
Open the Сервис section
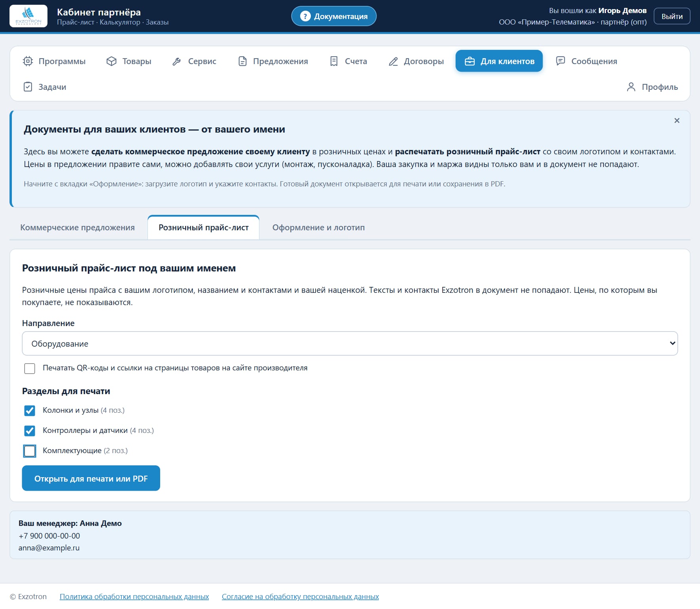(194, 61)
